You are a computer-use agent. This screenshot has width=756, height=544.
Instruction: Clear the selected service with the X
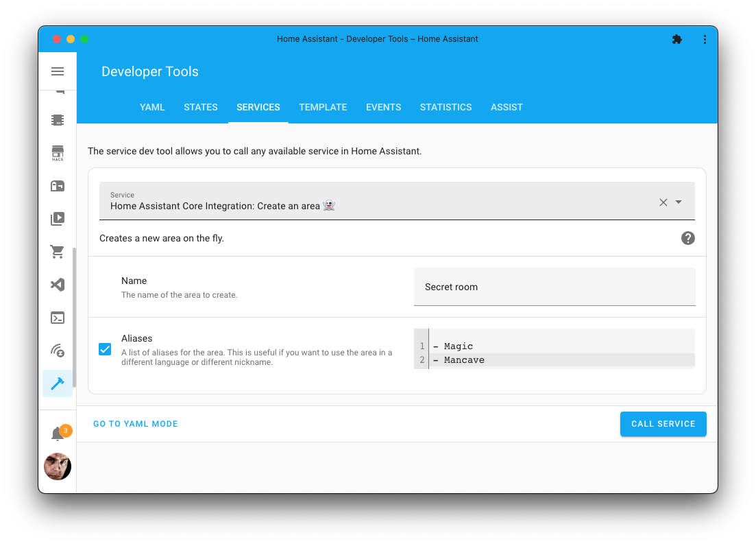[x=663, y=202]
